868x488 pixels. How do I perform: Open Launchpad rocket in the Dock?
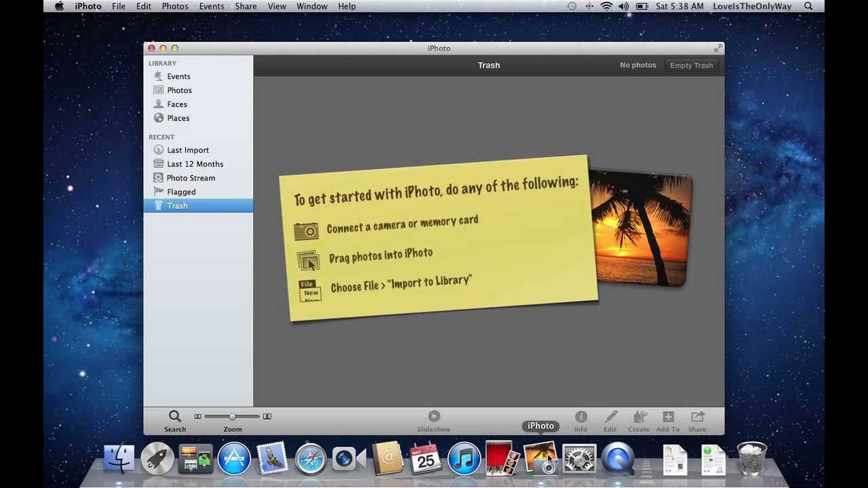[157, 459]
